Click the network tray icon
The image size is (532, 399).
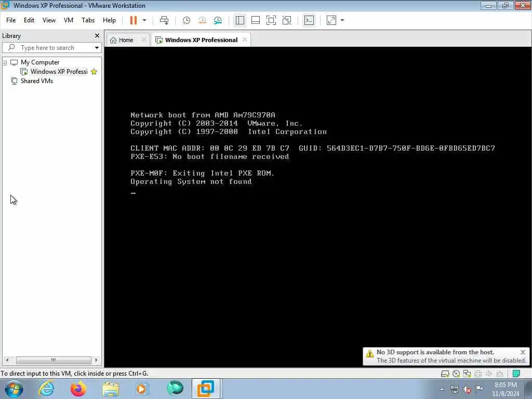pos(454,390)
